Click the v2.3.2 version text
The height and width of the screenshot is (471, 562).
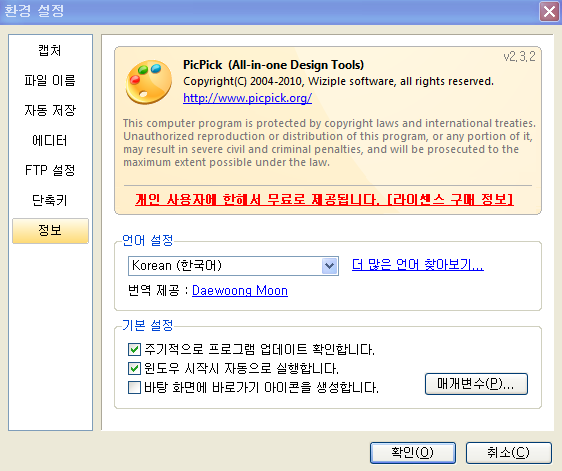519,56
